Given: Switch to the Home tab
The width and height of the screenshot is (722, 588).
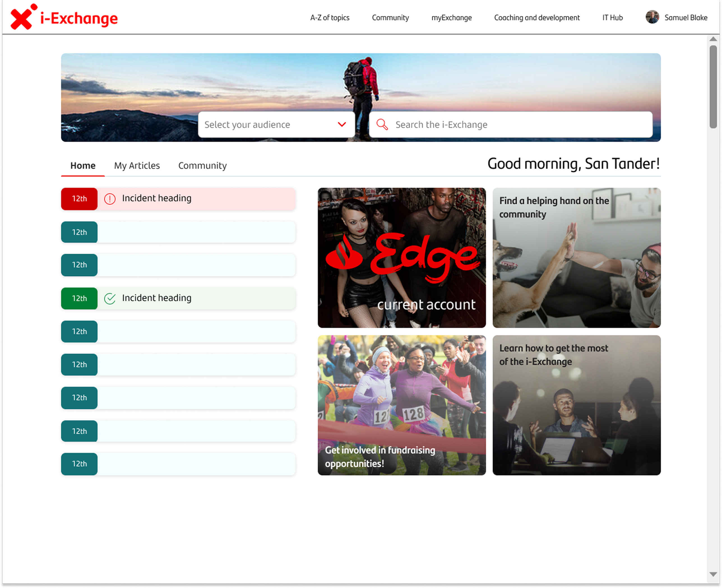Looking at the screenshot, I should (x=83, y=166).
